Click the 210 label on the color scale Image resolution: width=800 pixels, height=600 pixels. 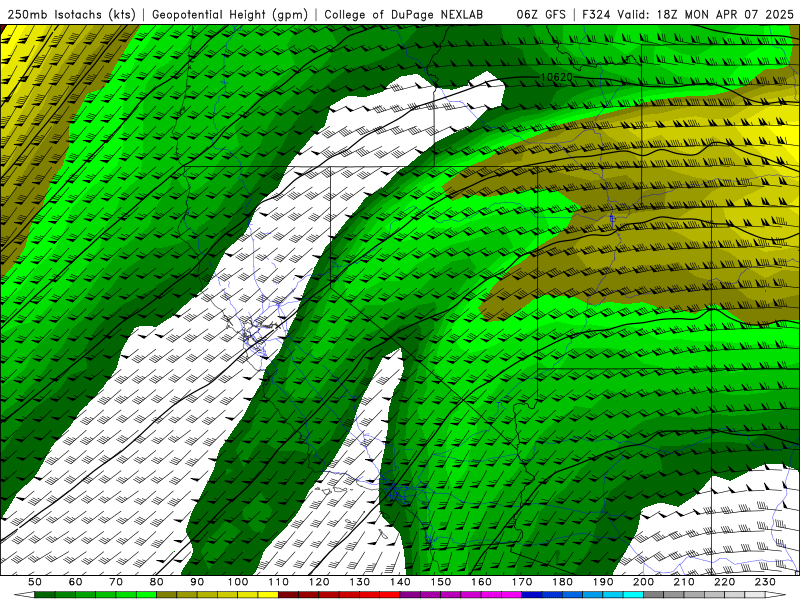coord(684,582)
